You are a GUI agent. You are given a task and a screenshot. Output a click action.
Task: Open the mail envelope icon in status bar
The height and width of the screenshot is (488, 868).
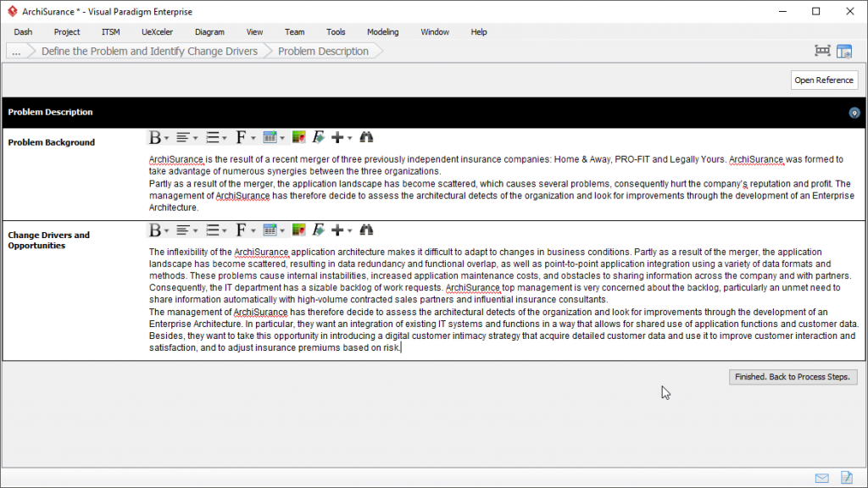coord(822,478)
